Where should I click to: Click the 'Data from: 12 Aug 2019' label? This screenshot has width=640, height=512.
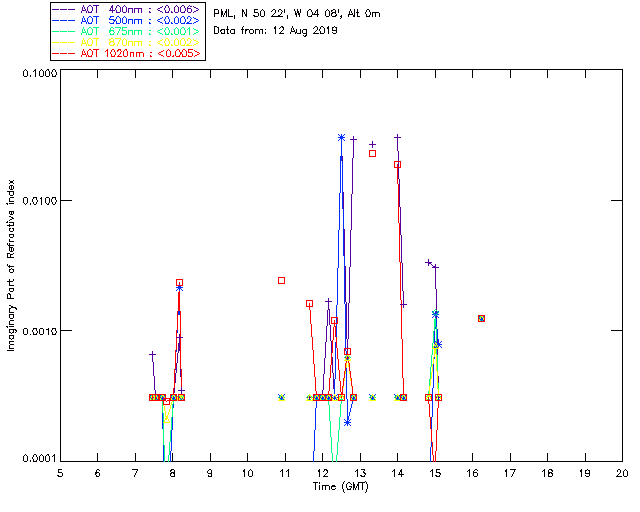point(276,31)
